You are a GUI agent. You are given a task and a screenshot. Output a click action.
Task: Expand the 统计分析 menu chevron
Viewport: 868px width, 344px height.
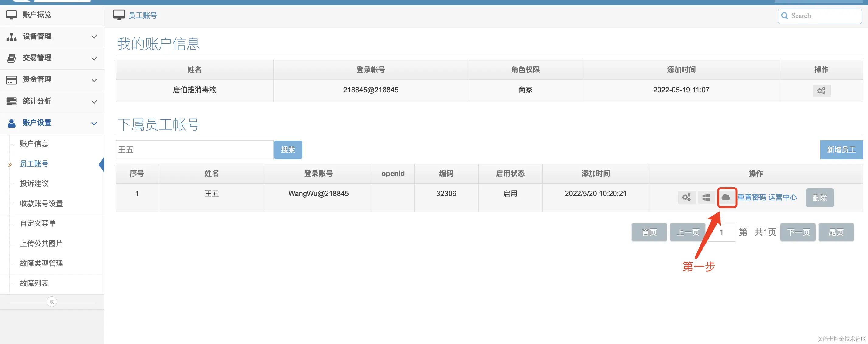pos(94,101)
